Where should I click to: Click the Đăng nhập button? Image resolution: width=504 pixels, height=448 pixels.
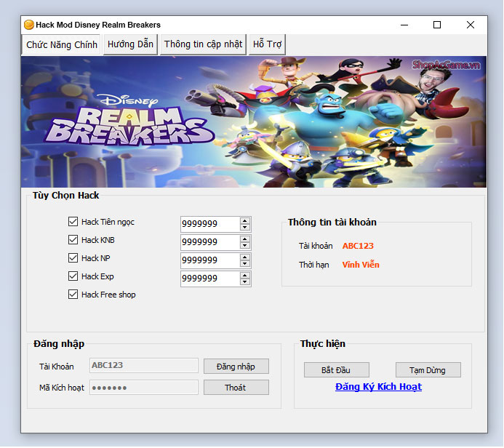(x=236, y=367)
